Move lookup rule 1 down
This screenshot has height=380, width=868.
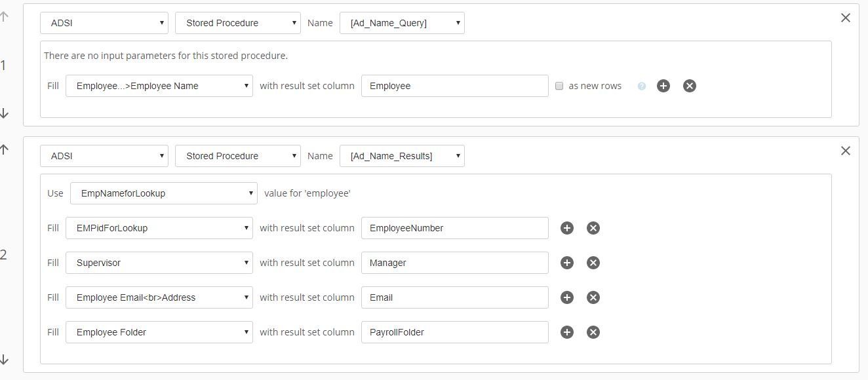[5, 113]
